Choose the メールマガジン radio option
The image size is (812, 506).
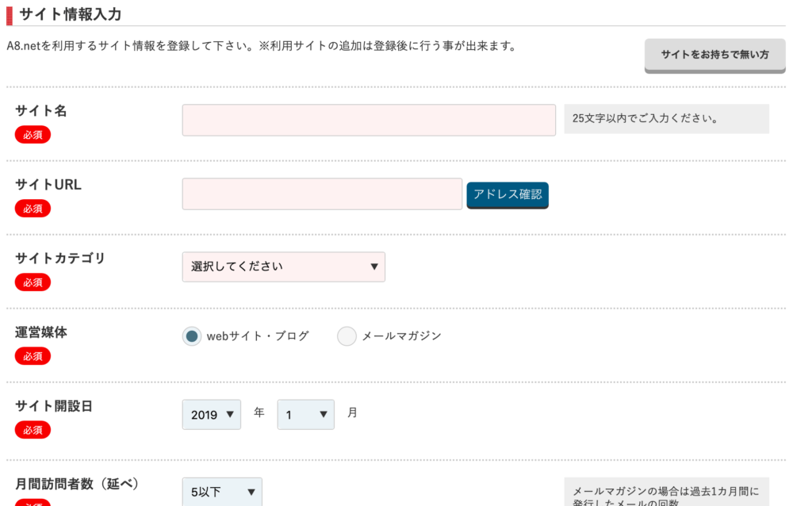click(347, 336)
